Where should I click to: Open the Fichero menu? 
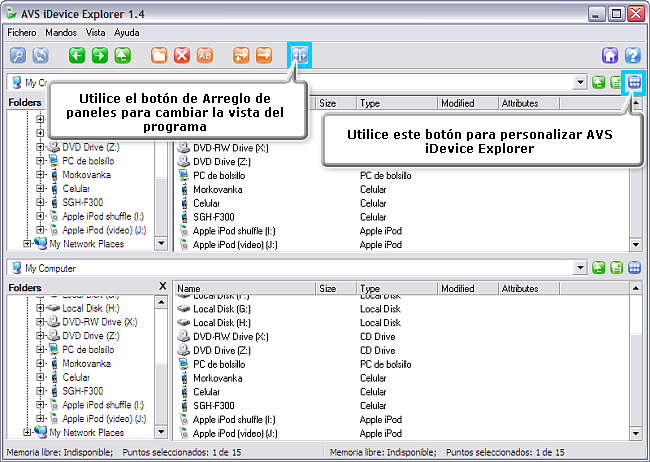[22, 32]
